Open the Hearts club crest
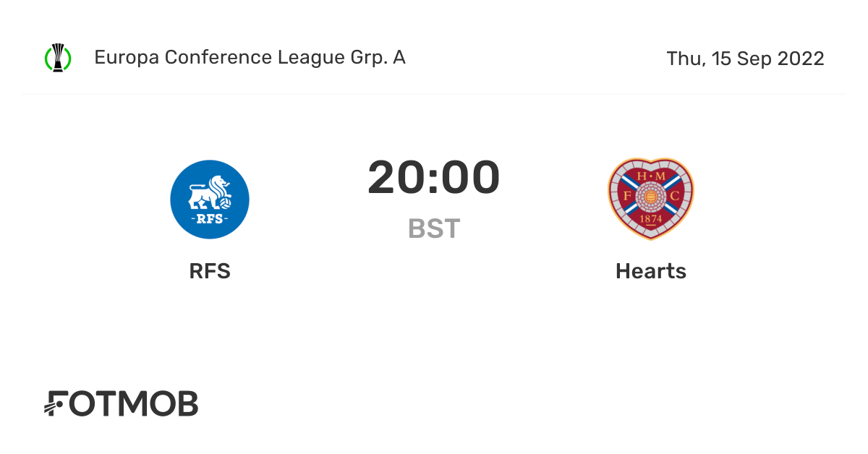This screenshot has width=868, height=454. (x=650, y=199)
